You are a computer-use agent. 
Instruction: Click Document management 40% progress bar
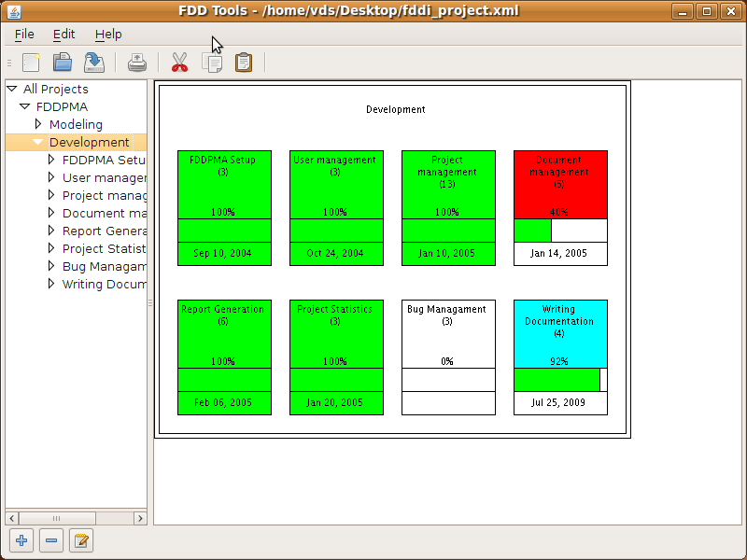[x=560, y=231]
